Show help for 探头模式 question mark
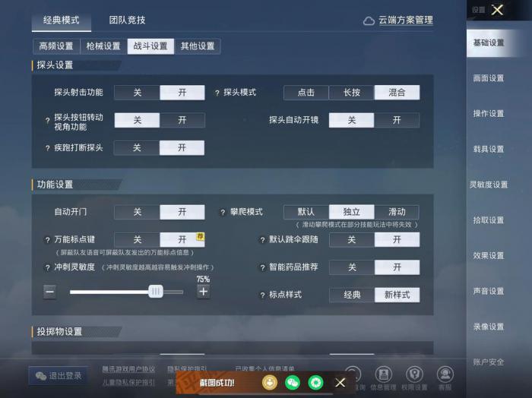This screenshot has width=532, height=398. 217,93
